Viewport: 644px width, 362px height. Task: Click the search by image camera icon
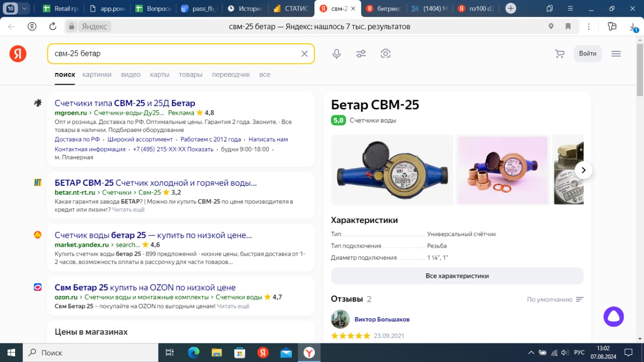(x=385, y=54)
